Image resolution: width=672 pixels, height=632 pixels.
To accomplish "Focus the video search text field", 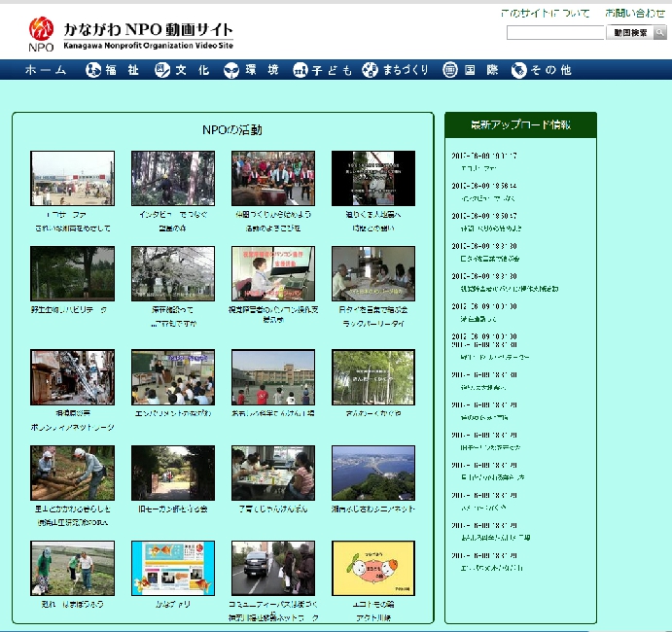I will tap(555, 32).
